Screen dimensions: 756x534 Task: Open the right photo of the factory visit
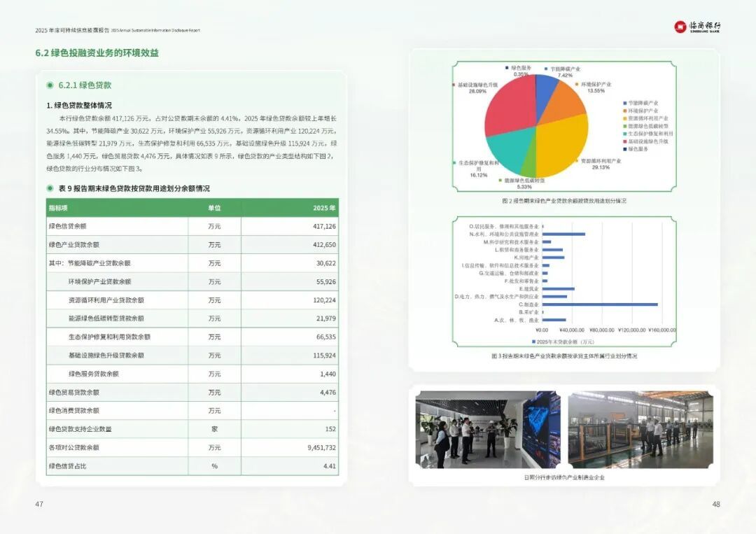click(640, 430)
